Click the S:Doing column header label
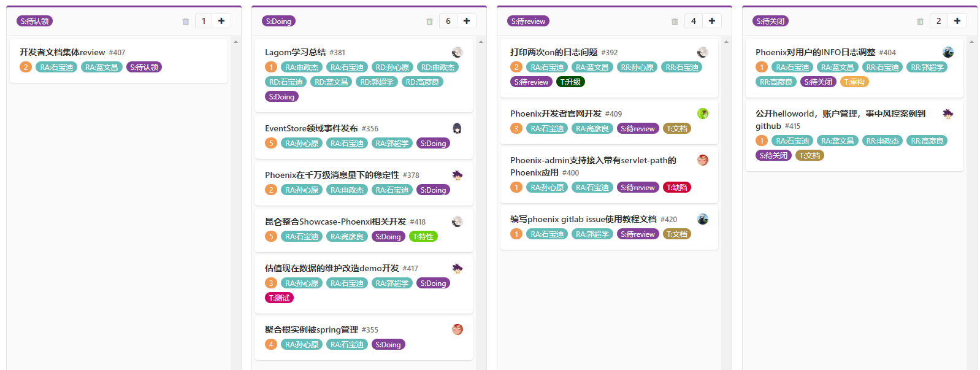 pyautogui.click(x=278, y=21)
